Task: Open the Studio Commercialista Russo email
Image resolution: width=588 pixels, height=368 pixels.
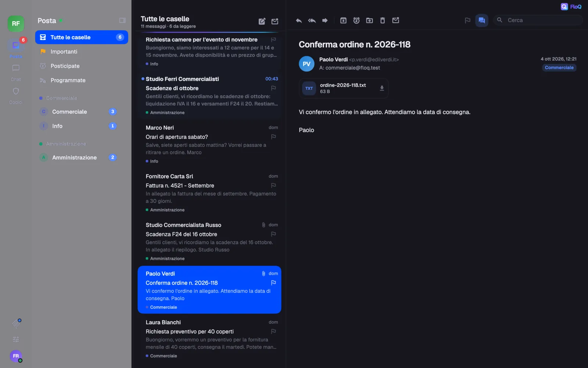Action: (x=209, y=241)
